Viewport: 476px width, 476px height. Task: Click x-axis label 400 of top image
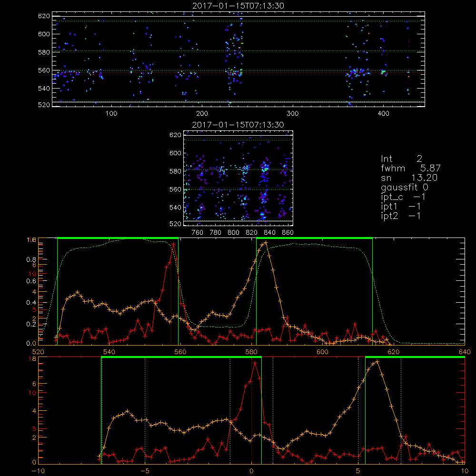383,114
